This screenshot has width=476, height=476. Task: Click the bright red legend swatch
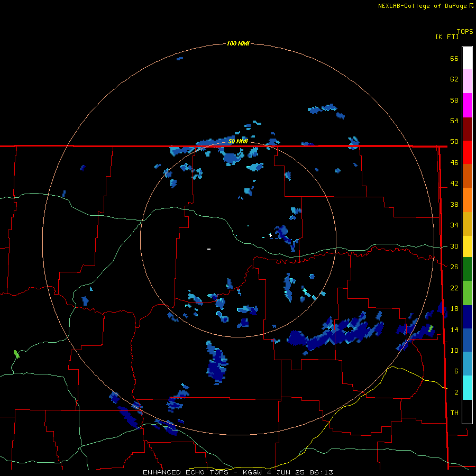tap(467, 153)
